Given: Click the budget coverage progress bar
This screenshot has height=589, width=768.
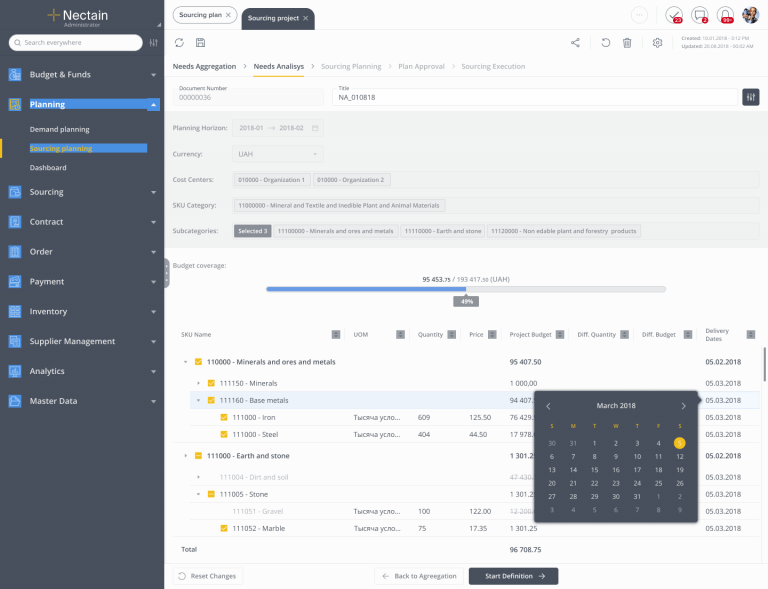Looking at the screenshot, I should [x=466, y=289].
